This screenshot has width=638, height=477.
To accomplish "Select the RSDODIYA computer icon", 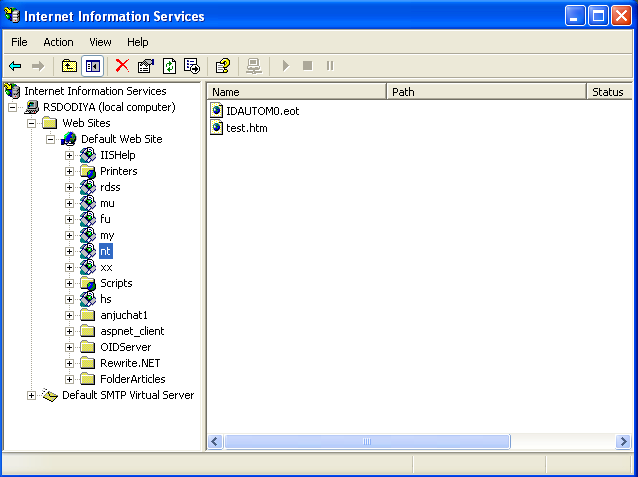I will coord(31,107).
